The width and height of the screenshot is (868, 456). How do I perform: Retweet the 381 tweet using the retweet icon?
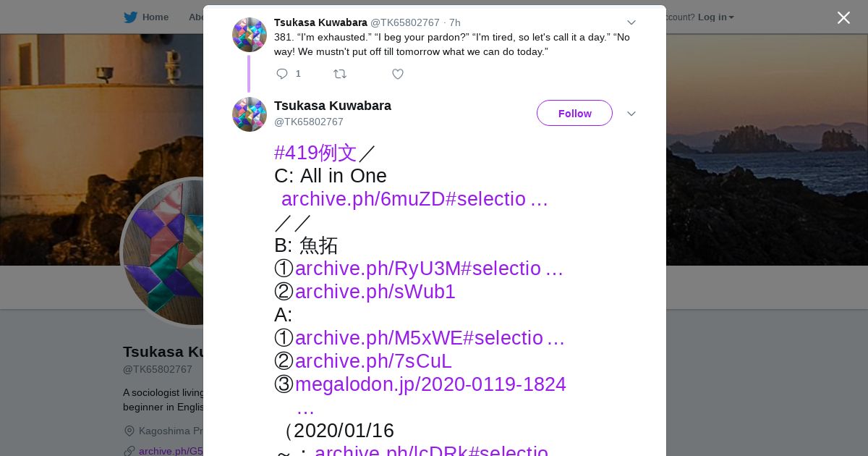(x=339, y=74)
